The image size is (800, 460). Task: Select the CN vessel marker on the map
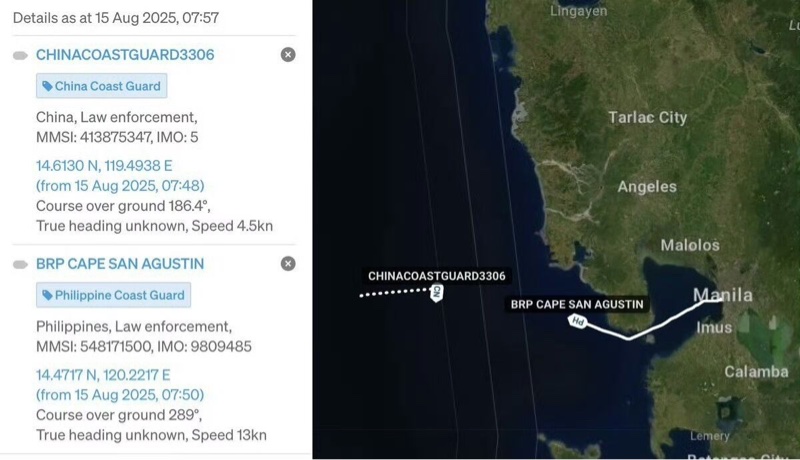(437, 293)
